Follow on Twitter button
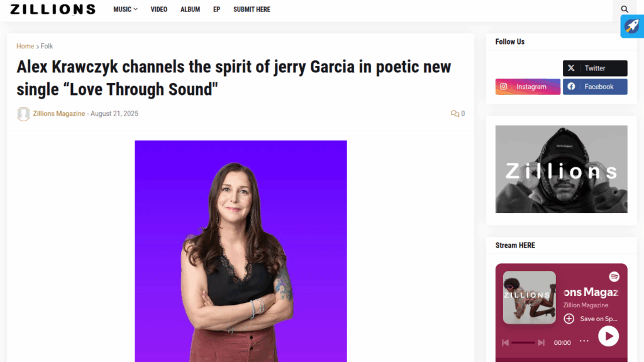Image resolution: width=644 pixels, height=362 pixels. pos(595,68)
